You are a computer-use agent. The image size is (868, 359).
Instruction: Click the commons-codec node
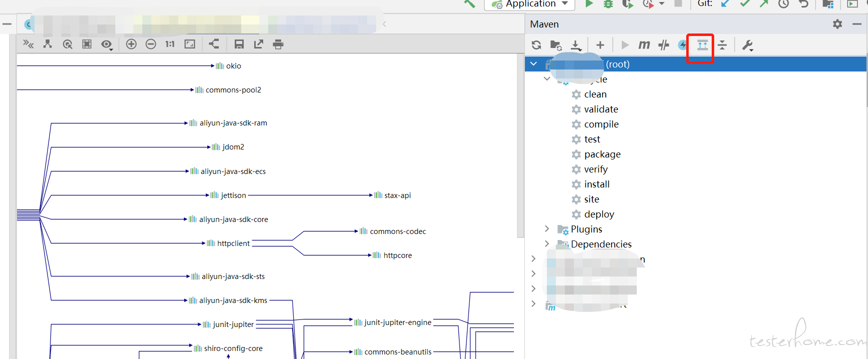(x=393, y=231)
